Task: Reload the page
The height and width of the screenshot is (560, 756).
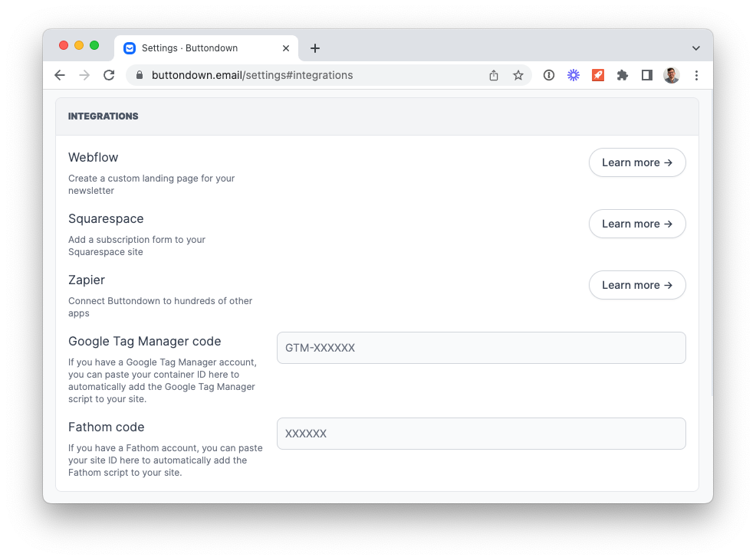Action: click(109, 75)
